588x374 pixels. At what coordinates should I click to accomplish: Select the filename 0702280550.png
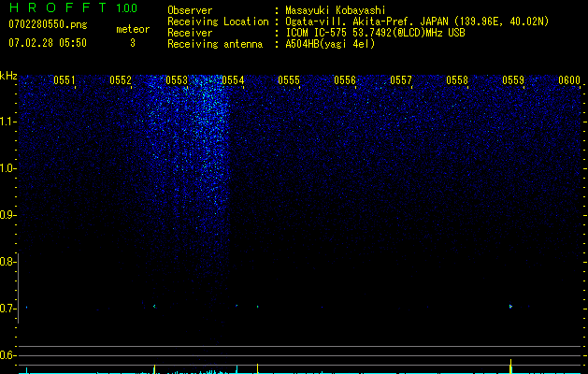point(48,25)
